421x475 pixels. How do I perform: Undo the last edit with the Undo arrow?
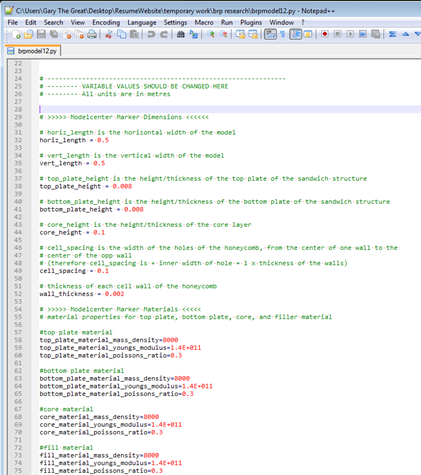coord(151,34)
